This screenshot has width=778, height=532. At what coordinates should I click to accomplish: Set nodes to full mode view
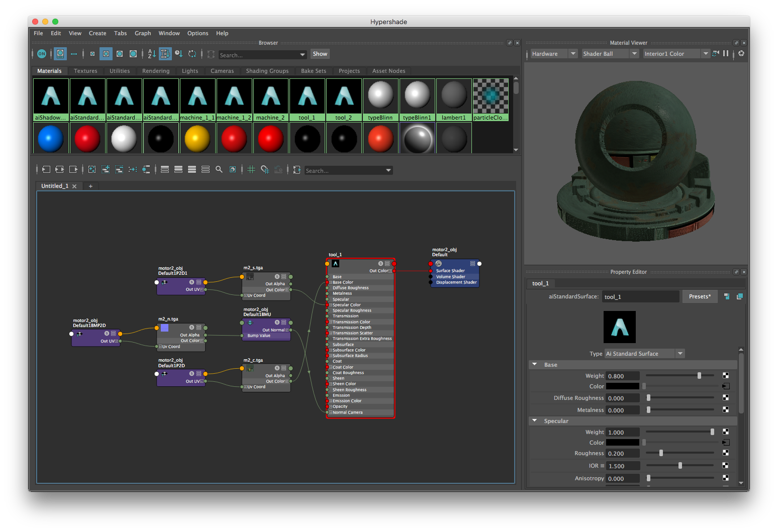[192, 169]
